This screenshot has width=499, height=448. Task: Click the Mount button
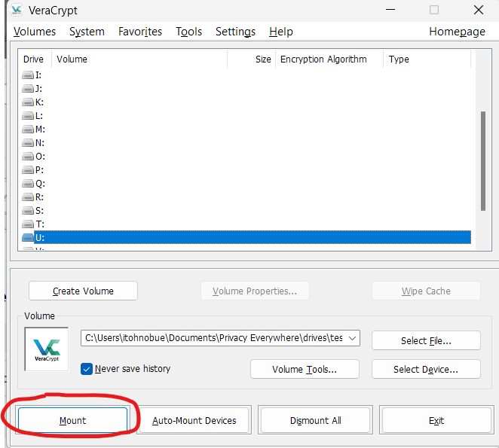coord(72,420)
